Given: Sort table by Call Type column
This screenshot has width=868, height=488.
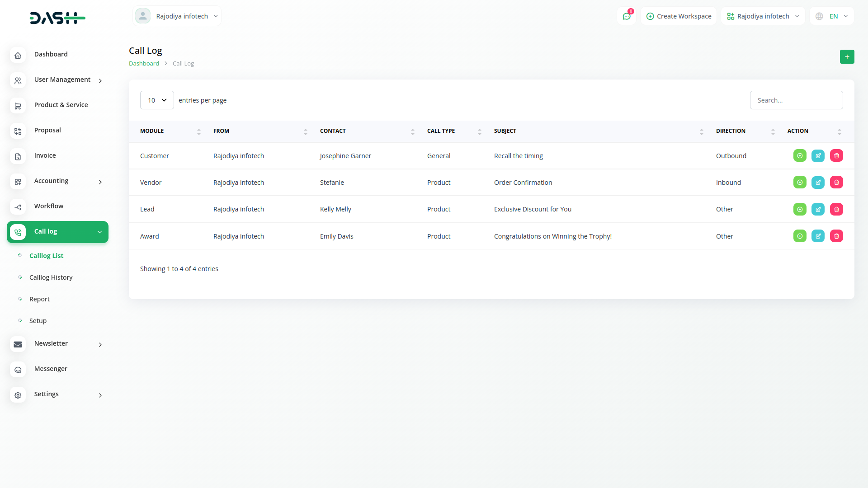Looking at the screenshot, I should pos(479,131).
